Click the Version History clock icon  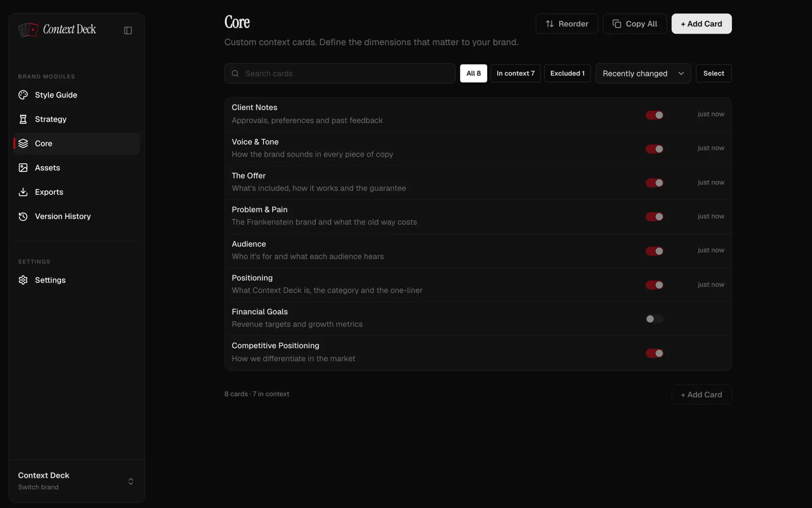click(23, 216)
